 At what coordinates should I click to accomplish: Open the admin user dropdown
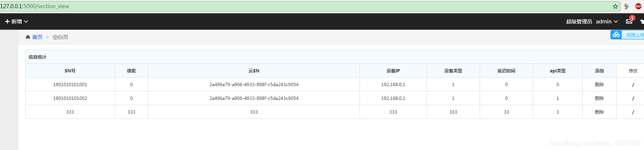pos(607,22)
